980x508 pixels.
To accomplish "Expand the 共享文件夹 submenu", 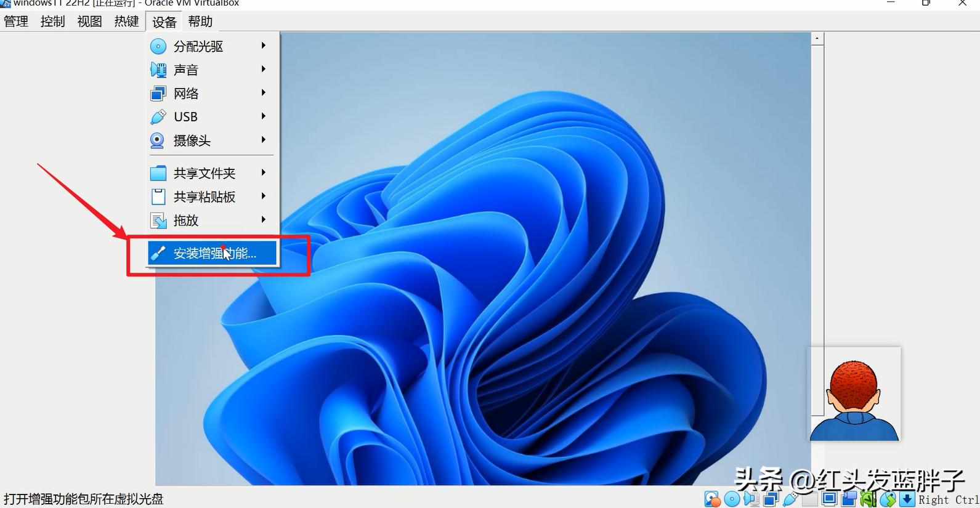I will click(213, 173).
